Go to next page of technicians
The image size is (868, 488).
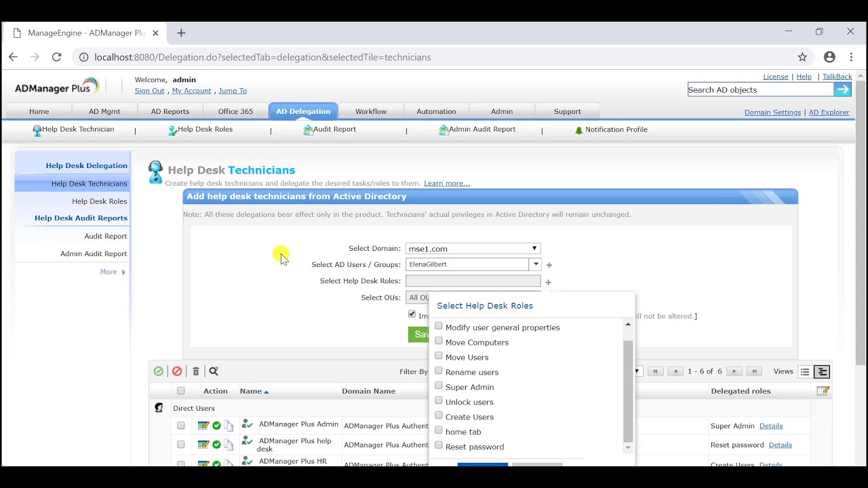(x=734, y=371)
